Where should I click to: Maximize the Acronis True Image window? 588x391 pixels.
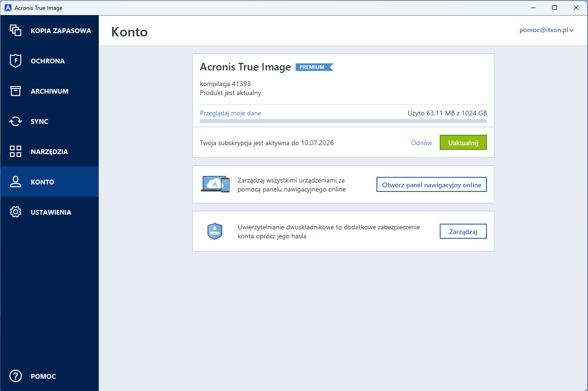pyautogui.click(x=554, y=8)
